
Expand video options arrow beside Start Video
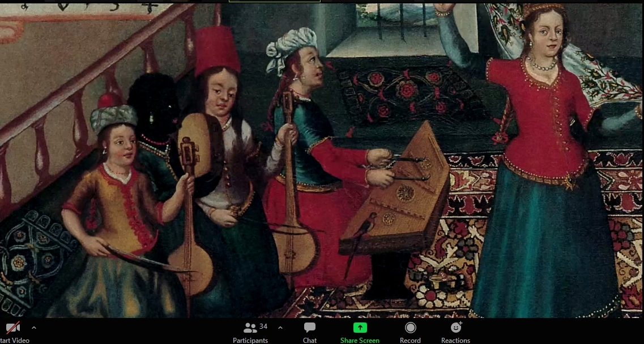click(34, 328)
